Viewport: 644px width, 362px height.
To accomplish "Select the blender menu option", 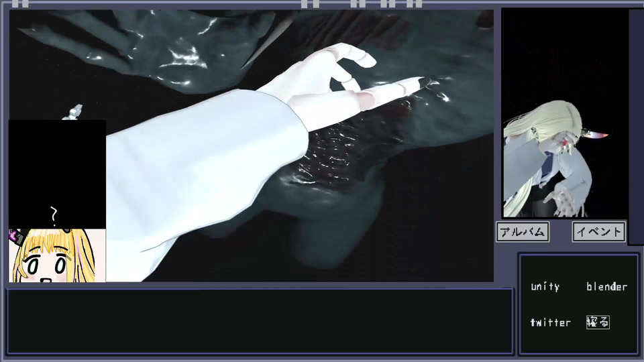I will [606, 286].
